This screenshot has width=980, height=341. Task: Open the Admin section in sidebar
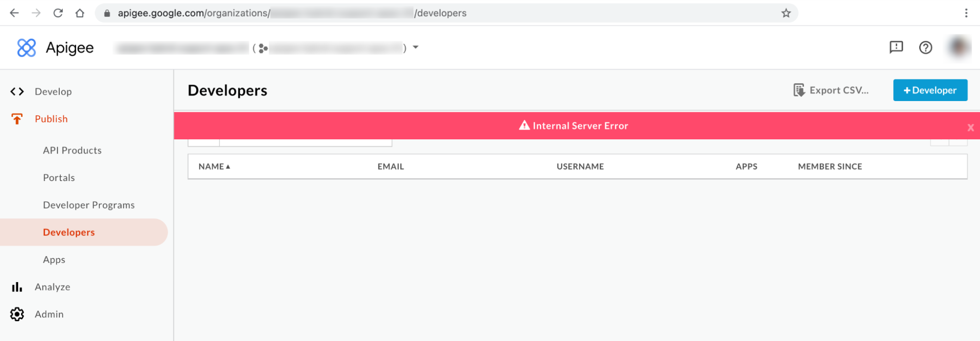click(x=49, y=315)
